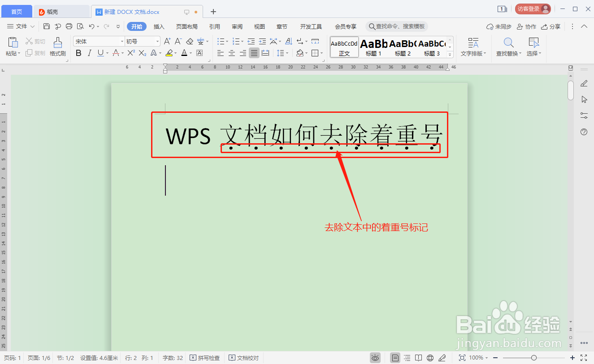Image resolution: width=594 pixels, height=364 pixels.
Task: Click the settings sliders icon in right sidebar
Action: click(x=584, y=116)
